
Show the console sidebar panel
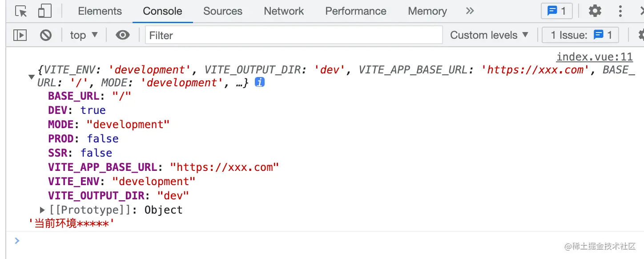20,35
